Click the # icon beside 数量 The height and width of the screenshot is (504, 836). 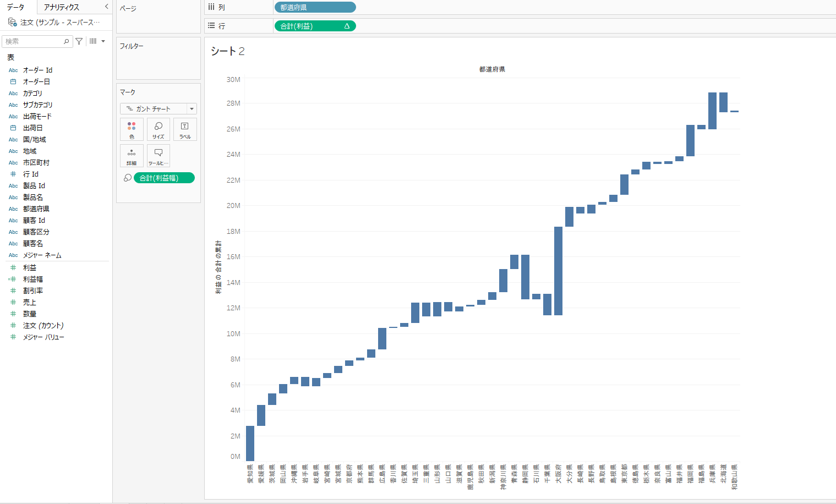(13, 314)
